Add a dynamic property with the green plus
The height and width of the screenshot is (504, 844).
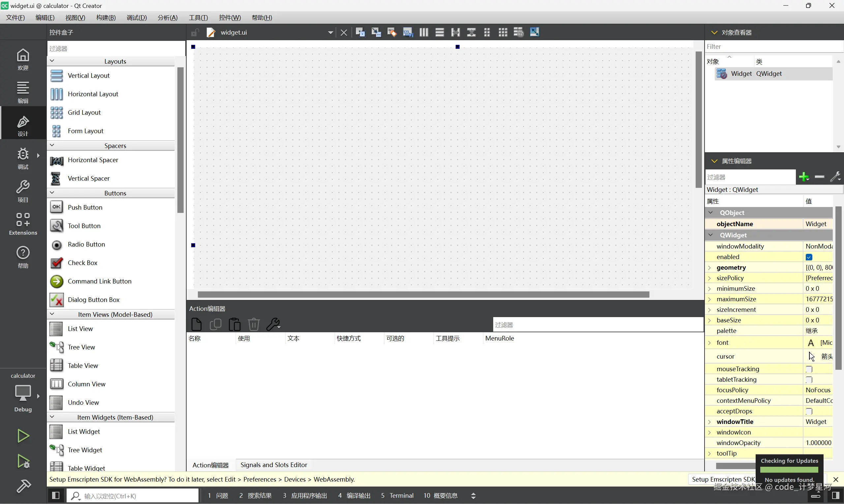click(x=803, y=177)
